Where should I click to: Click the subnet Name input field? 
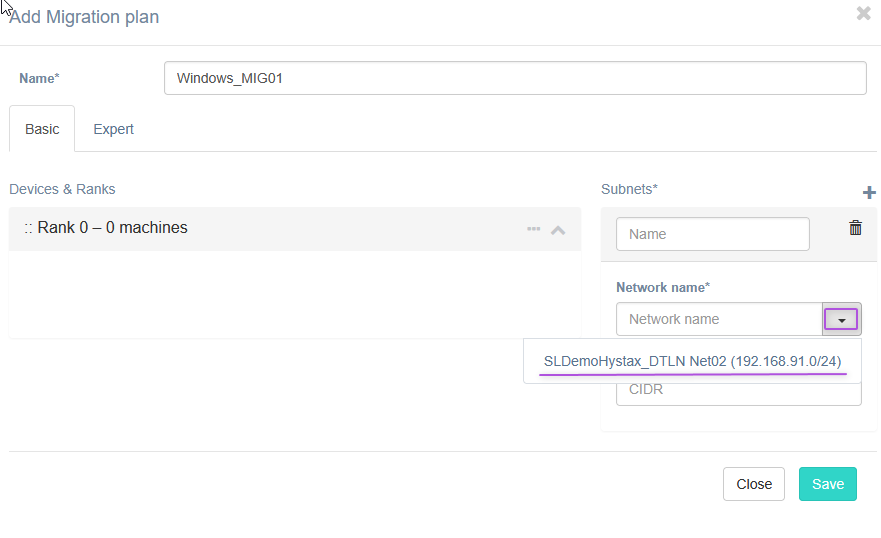pyautogui.click(x=712, y=234)
